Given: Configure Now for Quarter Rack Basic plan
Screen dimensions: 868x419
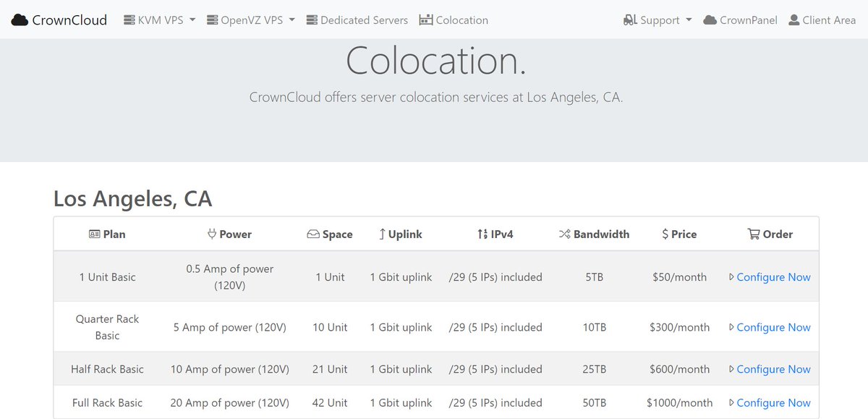Looking at the screenshot, I should [x=773, y=327].
